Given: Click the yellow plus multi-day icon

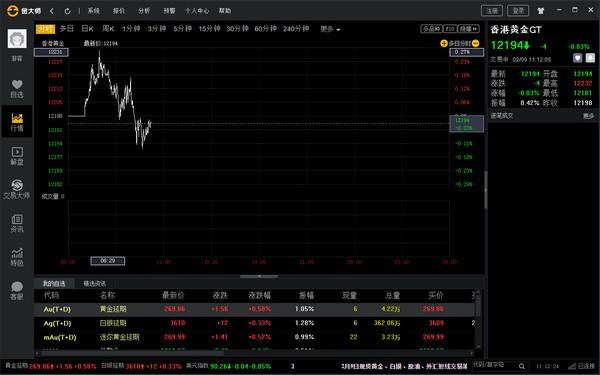Looking at the screenshot, I should (x=444, y=43).
